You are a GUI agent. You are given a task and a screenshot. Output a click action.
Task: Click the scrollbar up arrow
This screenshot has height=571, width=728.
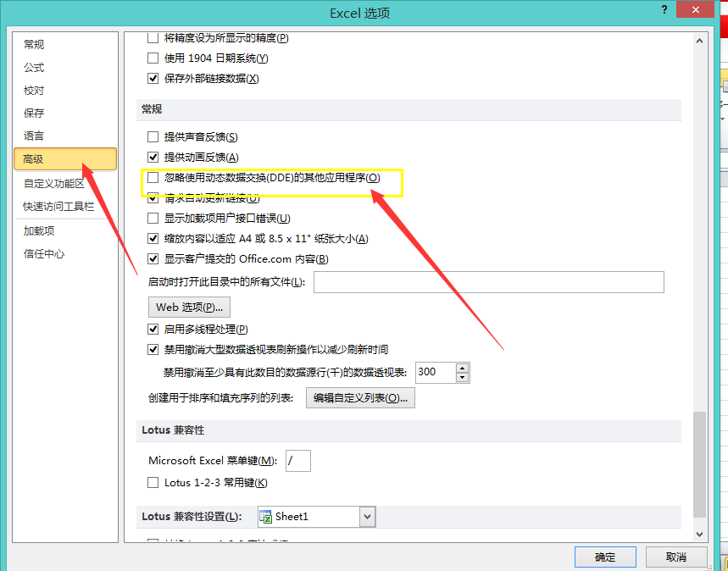(x=699, y=40)
